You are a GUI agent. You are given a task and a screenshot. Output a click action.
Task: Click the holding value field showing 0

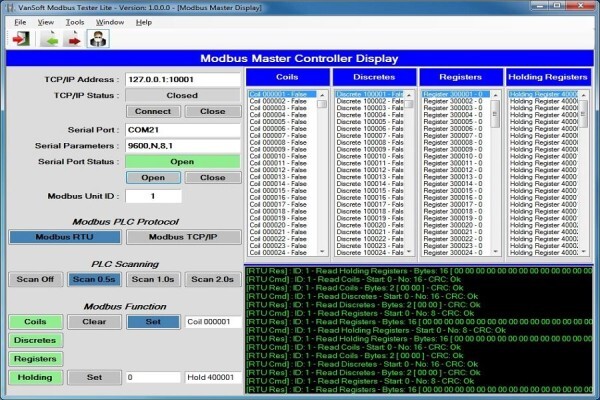coord(153,377)
